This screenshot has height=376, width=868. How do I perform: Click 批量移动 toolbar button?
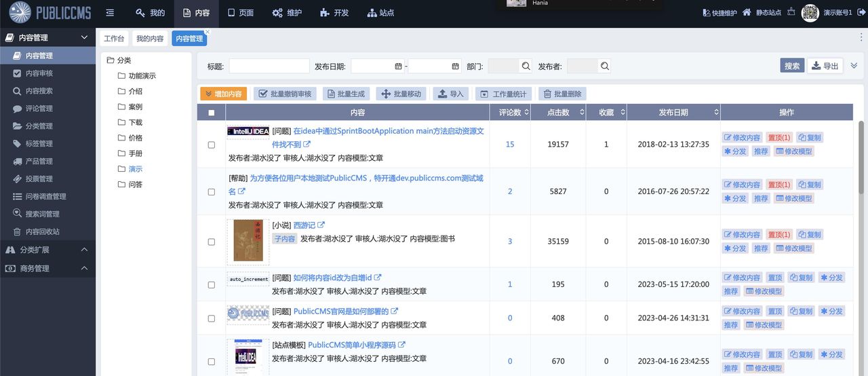(x=401, y=94)
